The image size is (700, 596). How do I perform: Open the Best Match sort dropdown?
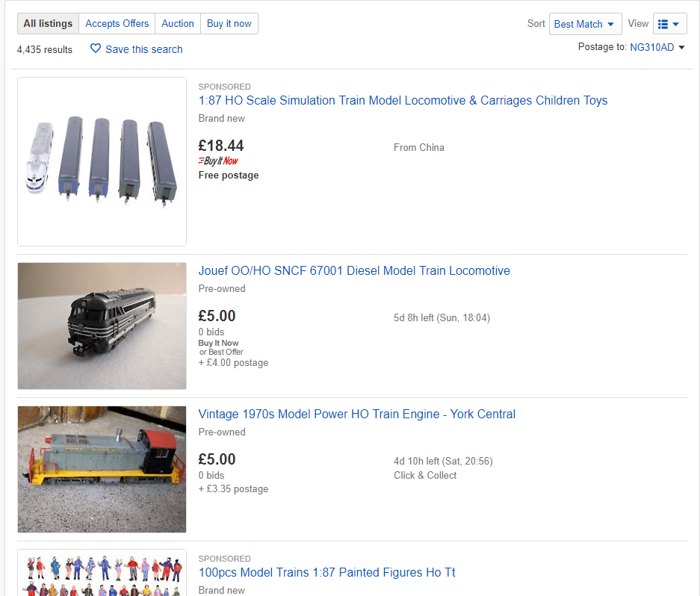[x=585, y=24]
